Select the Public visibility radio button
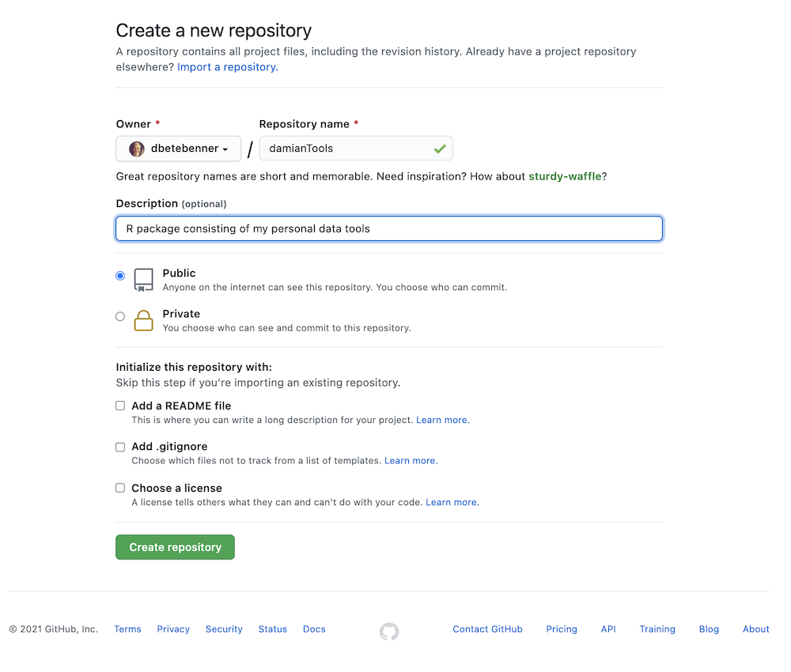 [x=120, y=276]
